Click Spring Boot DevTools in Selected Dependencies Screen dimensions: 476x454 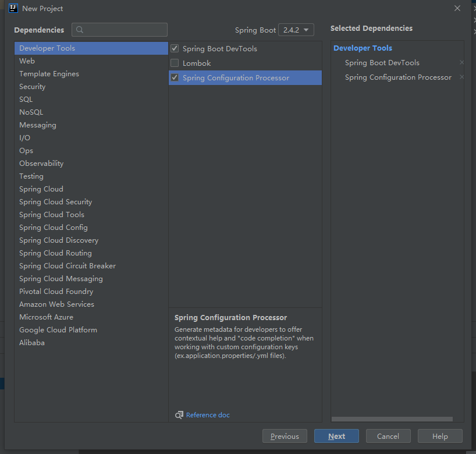pyautogui.click(x=382, y=62)
